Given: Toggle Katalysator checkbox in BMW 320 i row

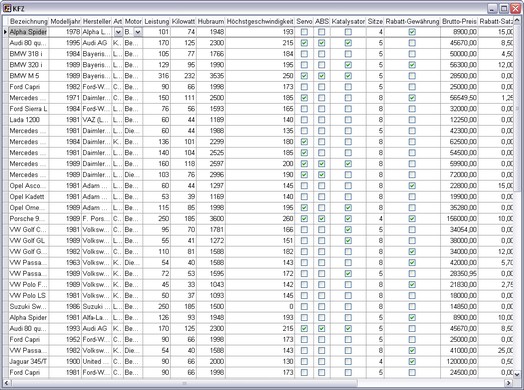Looking at the screenshot, I should coord(348,65).
